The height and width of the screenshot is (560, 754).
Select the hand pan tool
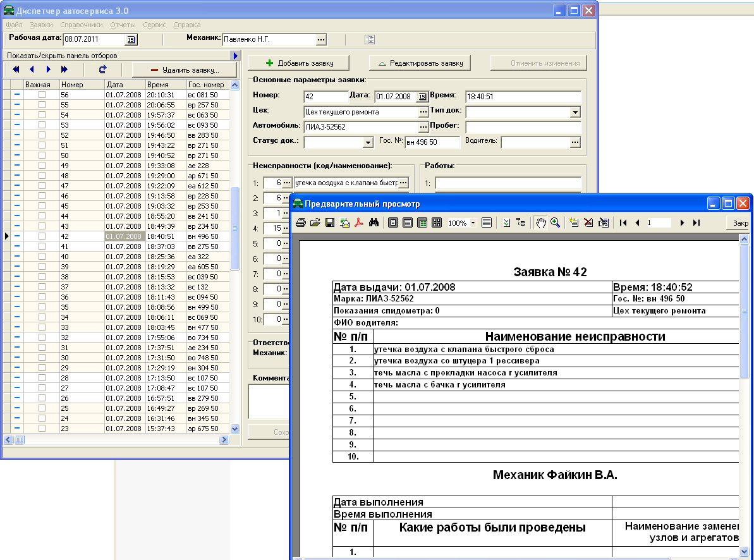coord(540,223)
